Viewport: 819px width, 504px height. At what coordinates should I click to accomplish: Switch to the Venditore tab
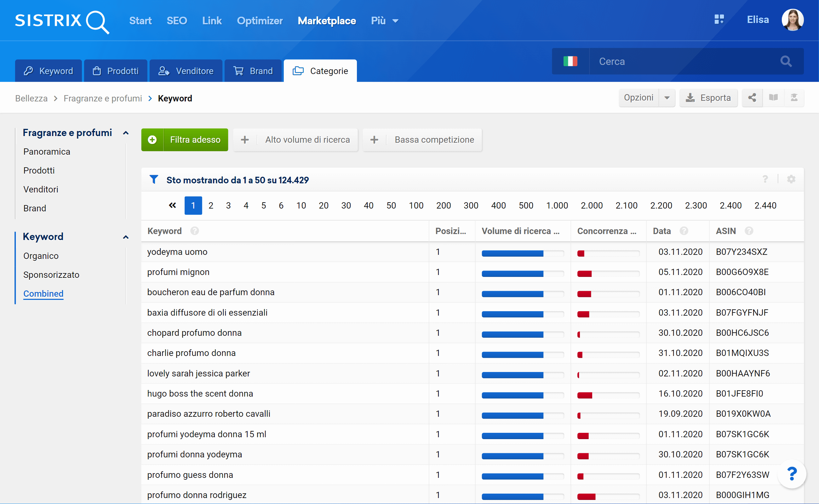[x=186, y=71]
